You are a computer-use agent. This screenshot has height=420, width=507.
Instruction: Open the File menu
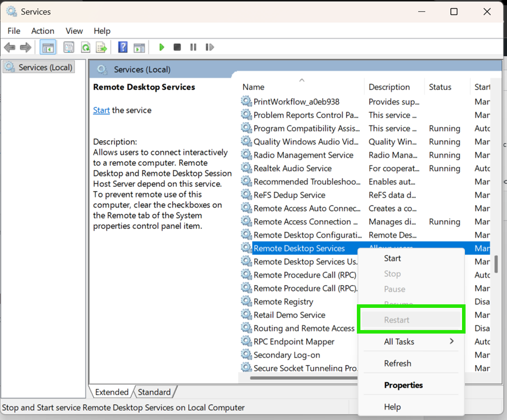click(x=14, y=31)
